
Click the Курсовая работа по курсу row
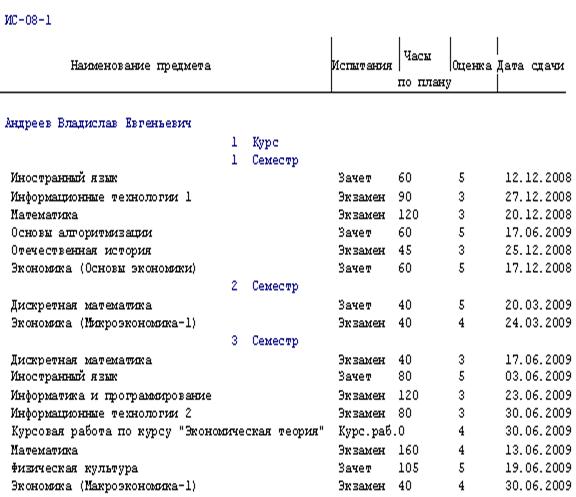coord(291,431)
